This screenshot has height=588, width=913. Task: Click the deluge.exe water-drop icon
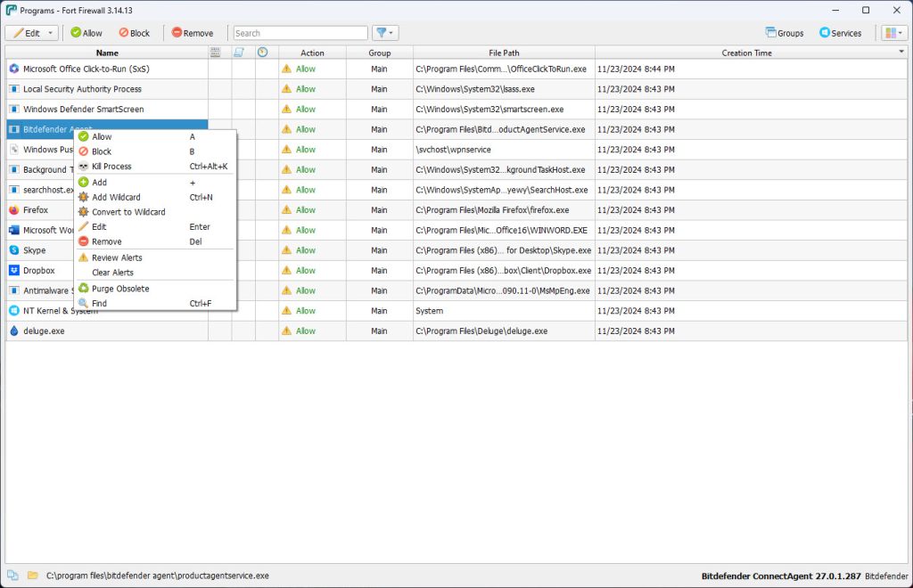14,331
